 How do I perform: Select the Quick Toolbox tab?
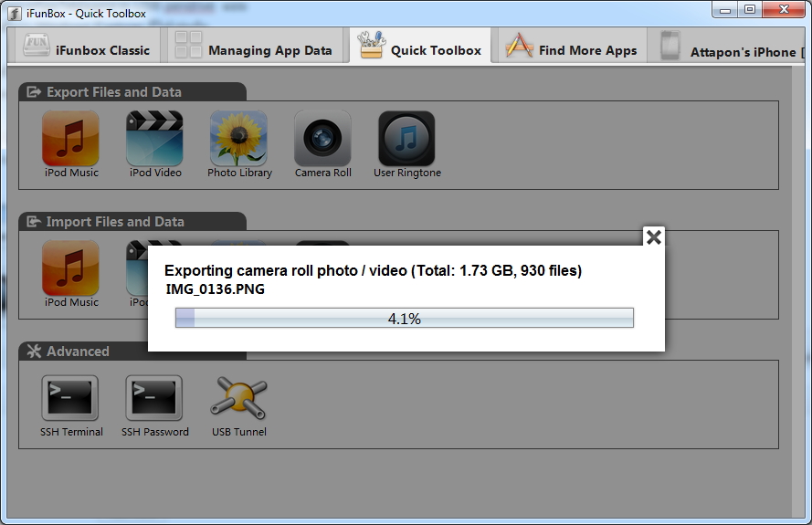(420, 47)
